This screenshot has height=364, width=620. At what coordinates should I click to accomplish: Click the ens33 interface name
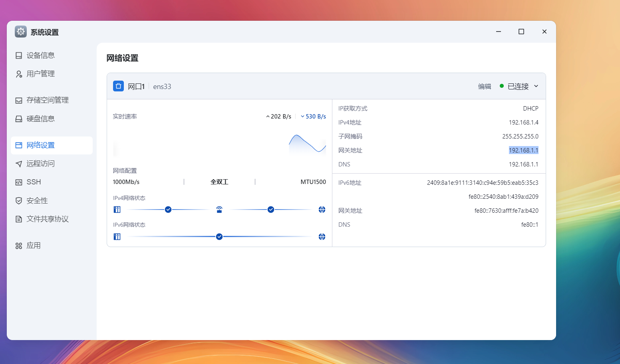pyautogui.click(x=162, y=87)
